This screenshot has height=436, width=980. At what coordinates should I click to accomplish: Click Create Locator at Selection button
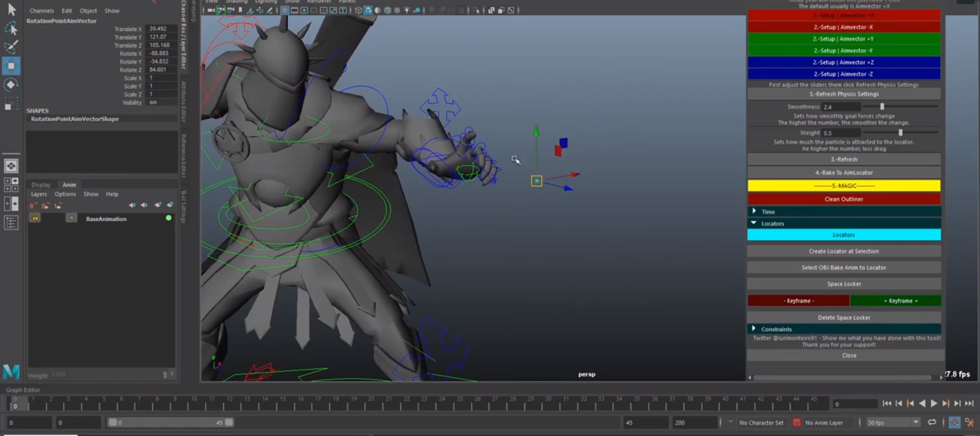click(x=843, y=251)
